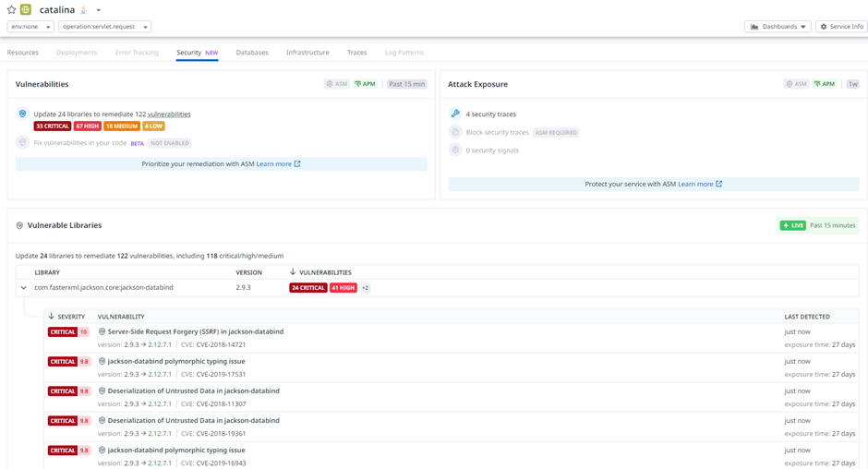Viewport: 868px width, 469px height.
Task: Open Server-Side Request Forgery (SSRF) vulnerability
Action: [x=196, y=331]
